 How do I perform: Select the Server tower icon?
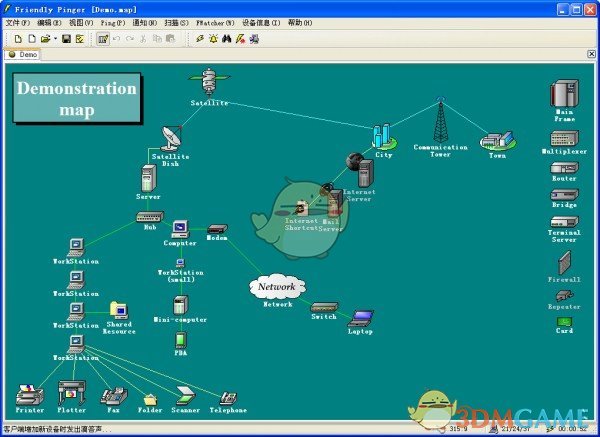click(148, 178)
